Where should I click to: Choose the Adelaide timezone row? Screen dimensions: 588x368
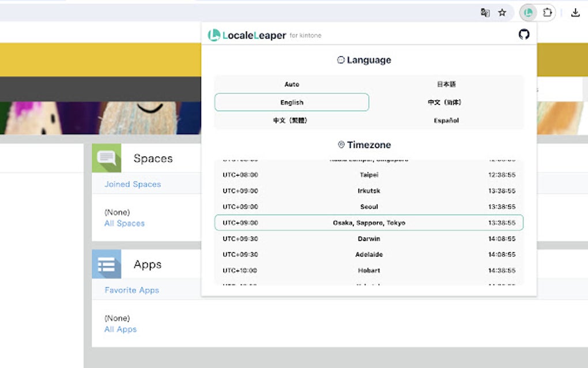(x=369, y=254)
